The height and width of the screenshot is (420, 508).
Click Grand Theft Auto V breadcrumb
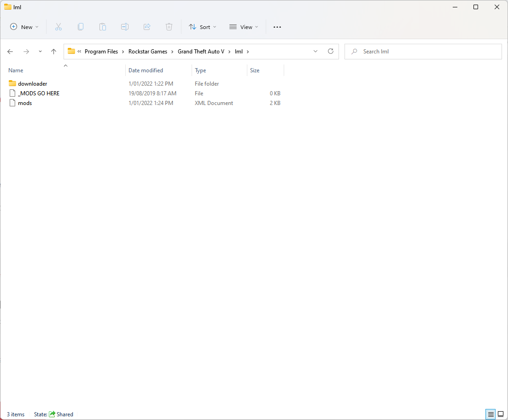click(201, 52)
